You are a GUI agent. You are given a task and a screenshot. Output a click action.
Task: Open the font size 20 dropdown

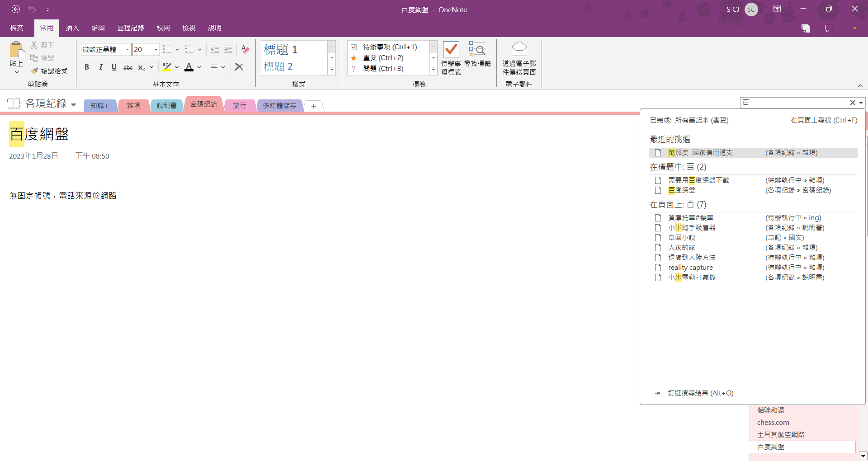point(156,49)
